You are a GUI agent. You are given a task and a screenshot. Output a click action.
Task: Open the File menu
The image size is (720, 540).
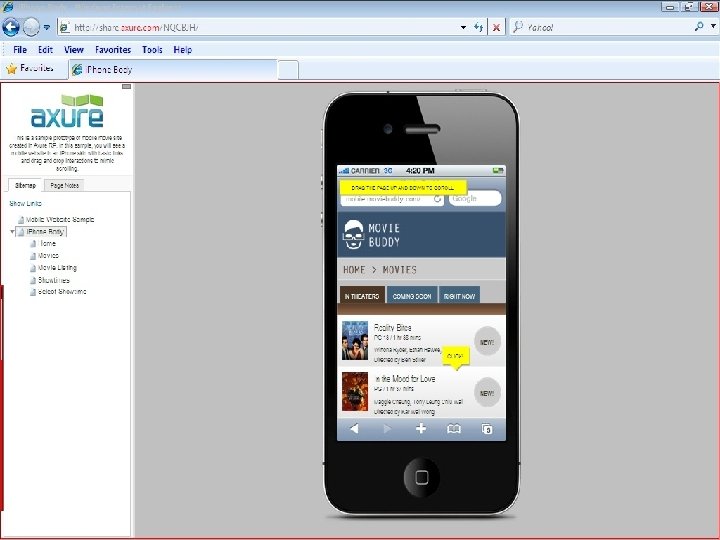pyautogui.click(x=20, y=50)
